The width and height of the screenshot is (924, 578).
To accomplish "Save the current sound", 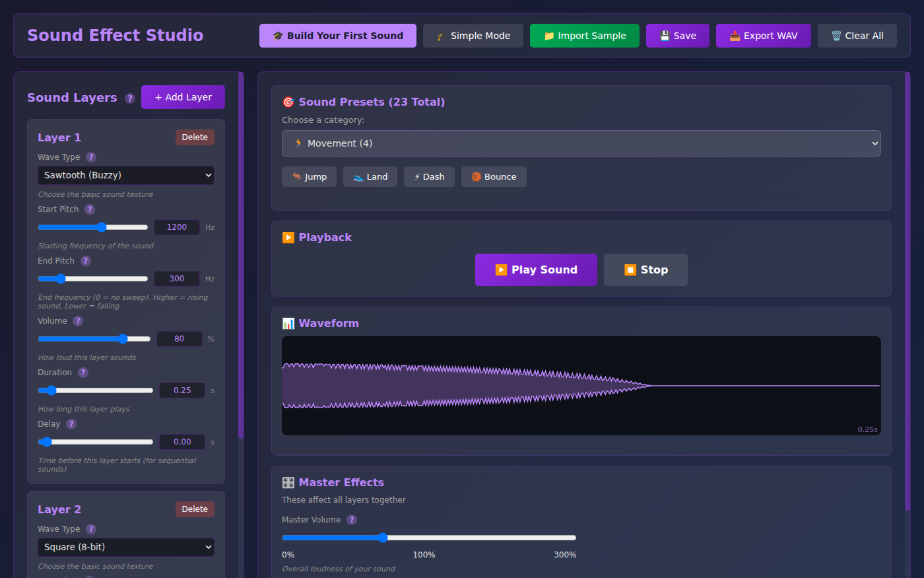I will (x=678, y=36).
